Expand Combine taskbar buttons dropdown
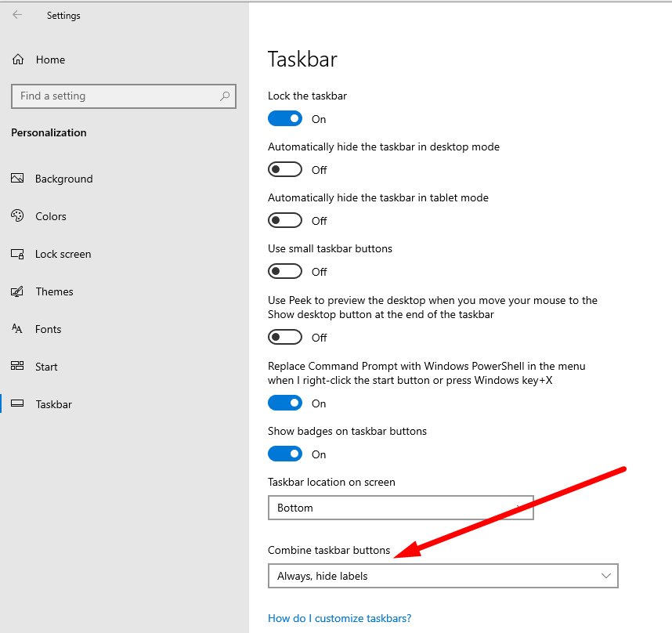 point(443,576)
